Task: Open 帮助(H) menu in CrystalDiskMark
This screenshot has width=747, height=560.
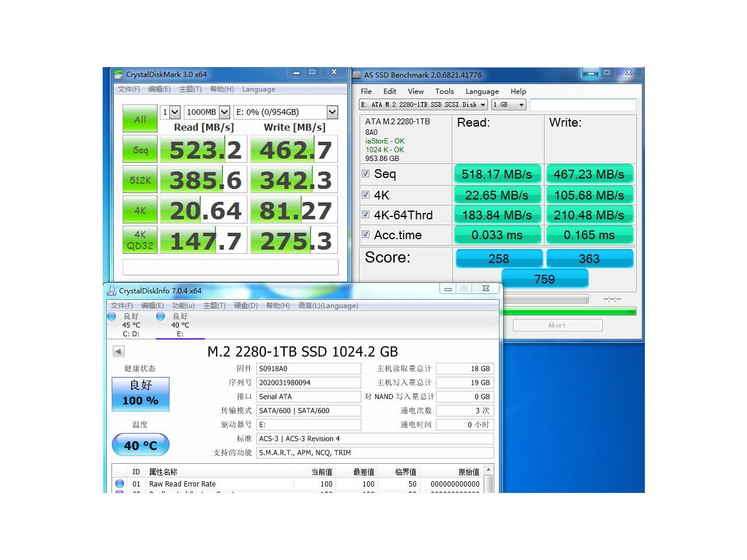Action: click(222, 89)
